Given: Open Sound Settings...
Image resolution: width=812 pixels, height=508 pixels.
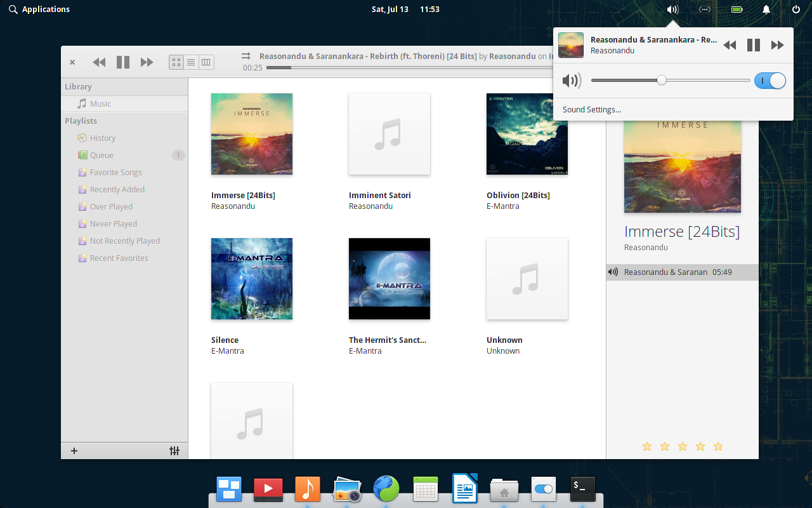Looking at the screenshot, I should 592,110.
